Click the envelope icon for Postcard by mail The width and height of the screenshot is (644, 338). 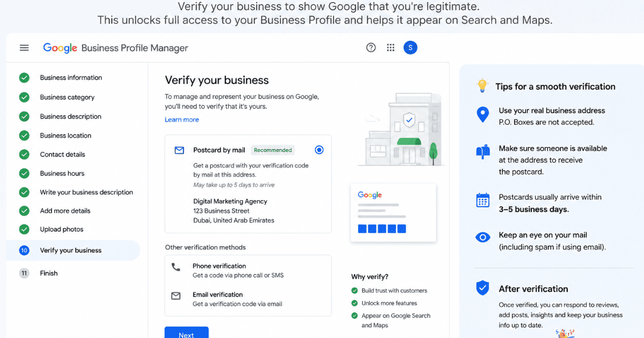(x=180, y=150)
